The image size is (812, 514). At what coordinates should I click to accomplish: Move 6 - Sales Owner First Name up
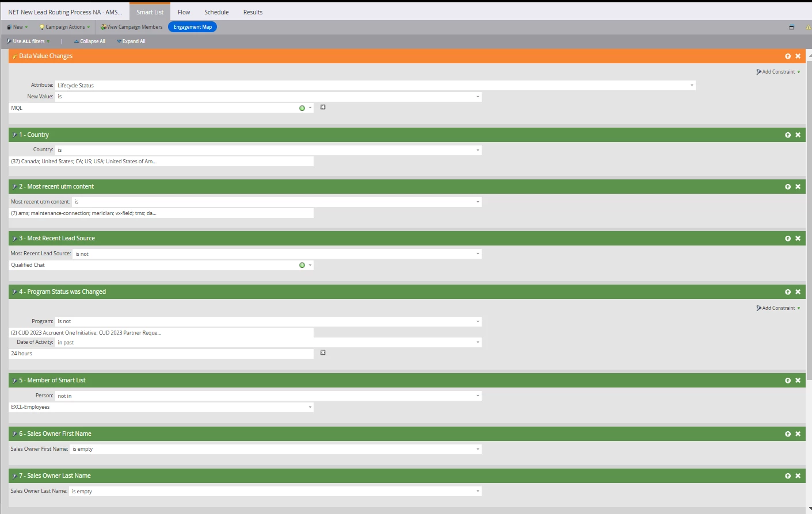click(x=788, y=434)
